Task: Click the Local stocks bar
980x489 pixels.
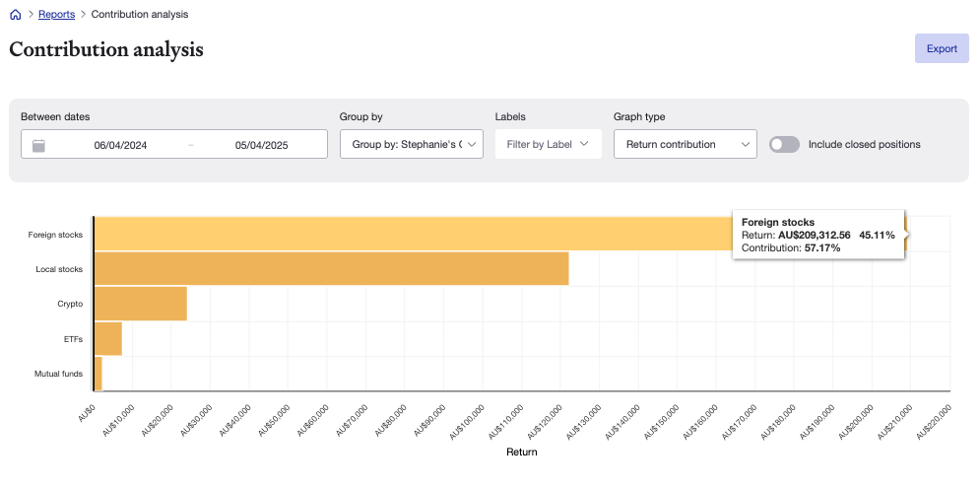Action: (x=331, y=269)
